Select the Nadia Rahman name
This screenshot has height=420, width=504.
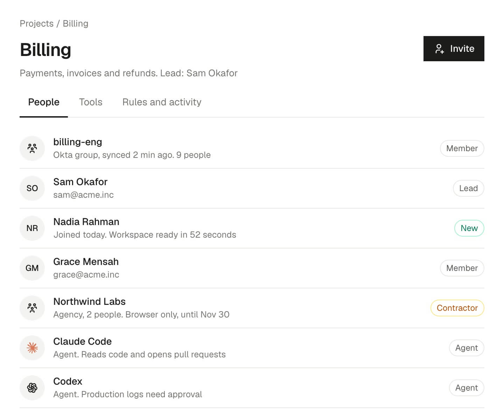[x=86, y=222]
